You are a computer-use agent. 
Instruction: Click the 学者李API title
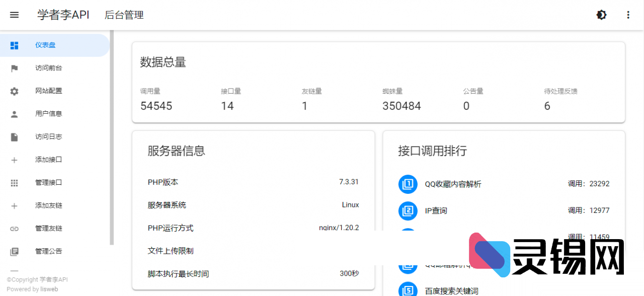coord(63,15)
